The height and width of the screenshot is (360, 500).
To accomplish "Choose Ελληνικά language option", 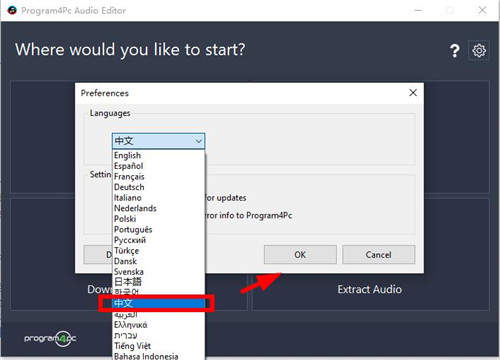I will click(159, 325).
